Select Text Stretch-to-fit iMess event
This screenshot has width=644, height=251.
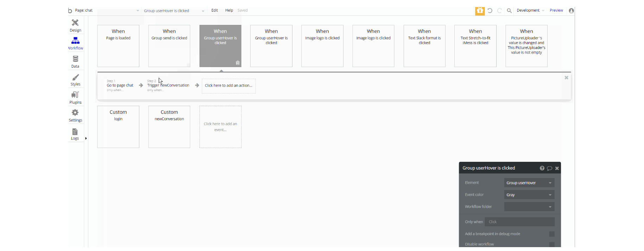475,46
